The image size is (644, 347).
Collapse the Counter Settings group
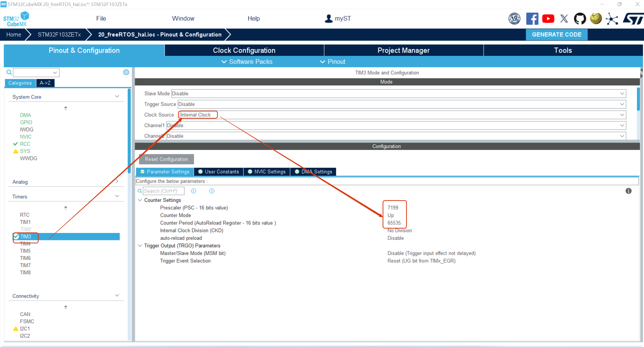click(x=140, y=200)
